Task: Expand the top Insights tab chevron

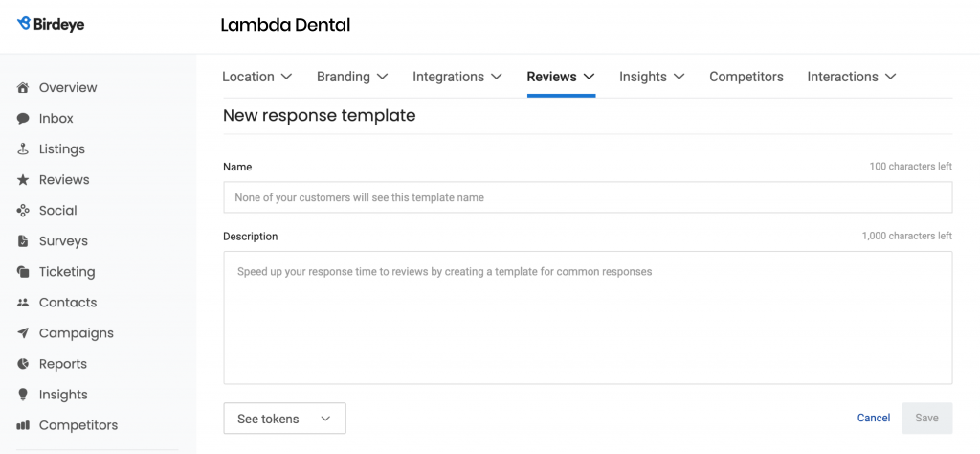Action: [x=679, y=77]
